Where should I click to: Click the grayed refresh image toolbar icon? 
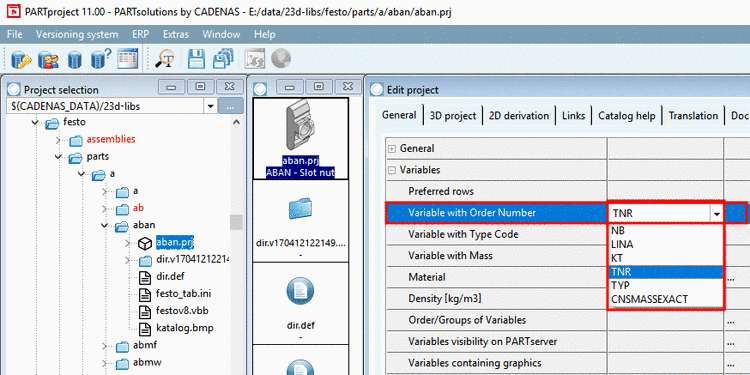(254, 59)
